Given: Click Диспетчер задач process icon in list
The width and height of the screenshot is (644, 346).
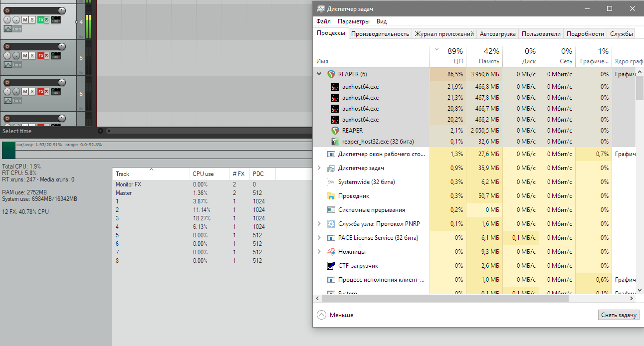Looking at the screenshot, I should pyautogui.click(x=331, y=168).
